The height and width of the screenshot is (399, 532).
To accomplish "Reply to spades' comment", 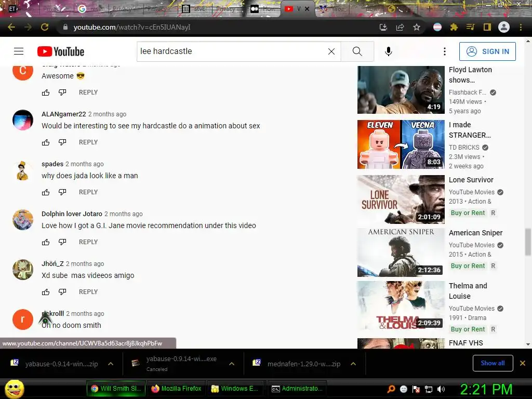I will point(88,192).
